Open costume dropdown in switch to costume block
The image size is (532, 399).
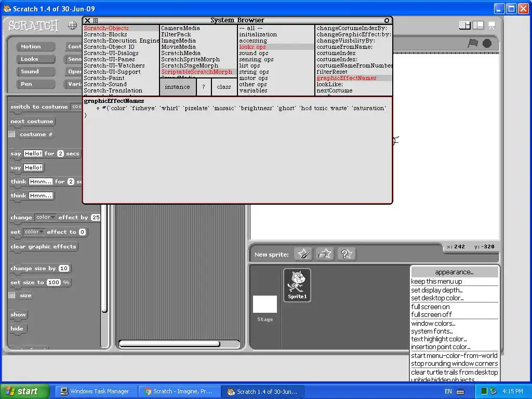click(76, 107)
